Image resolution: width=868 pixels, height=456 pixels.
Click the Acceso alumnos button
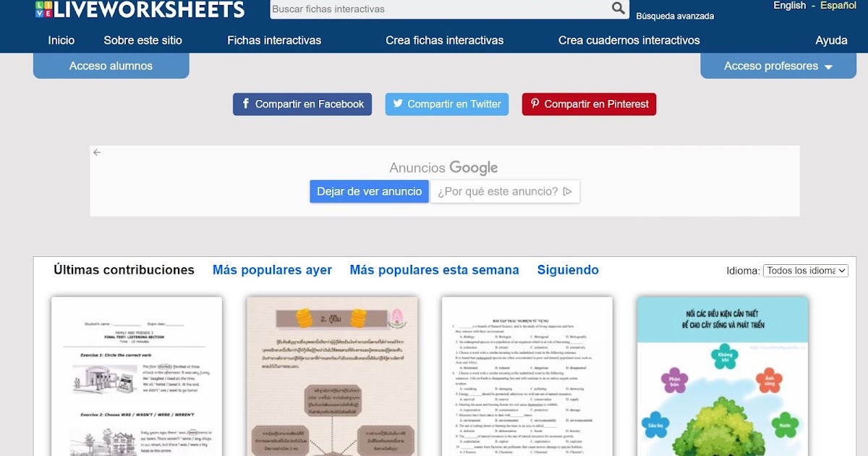tap(111, 66)
